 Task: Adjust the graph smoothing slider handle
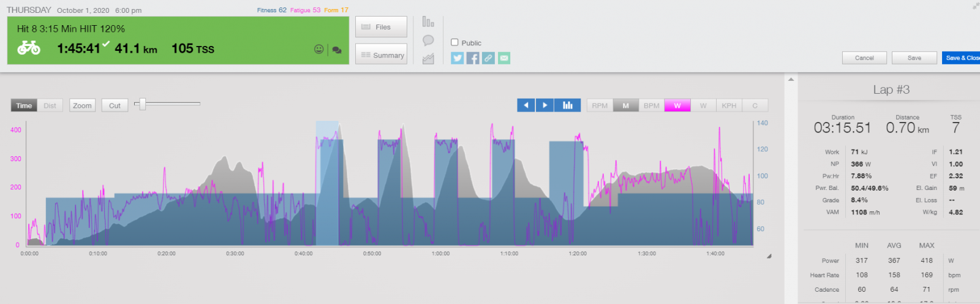point(142,104)
